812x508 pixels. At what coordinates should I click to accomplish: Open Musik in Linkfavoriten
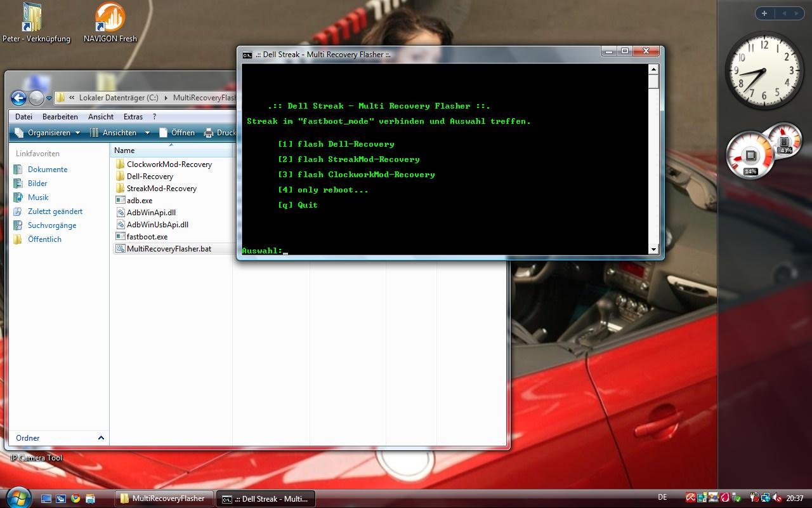38,197
